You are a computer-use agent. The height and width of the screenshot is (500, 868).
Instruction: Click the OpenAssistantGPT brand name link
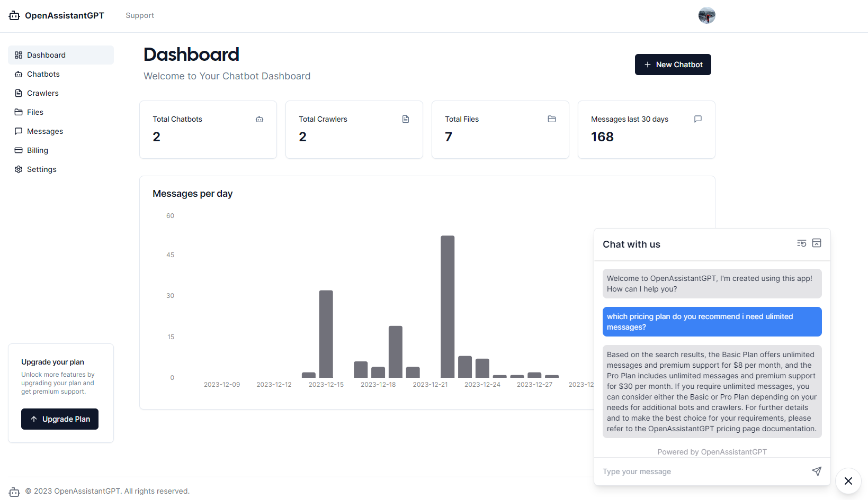65,16
